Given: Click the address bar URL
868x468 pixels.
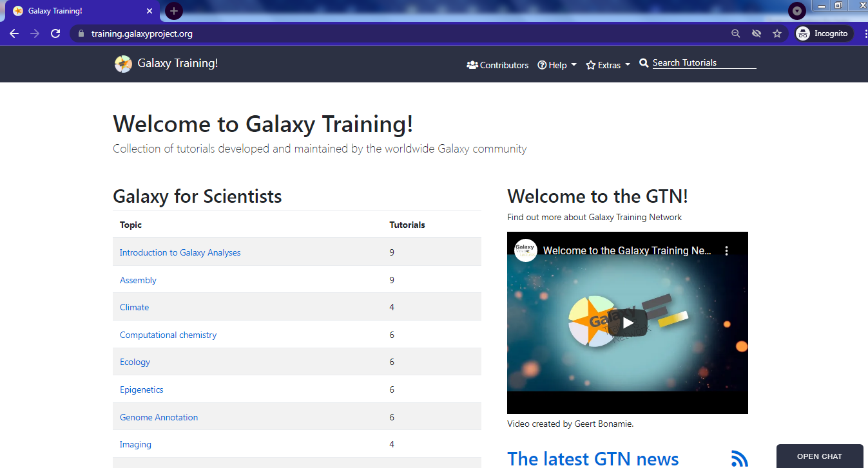Looking at the screenshot, I should 142,33.
